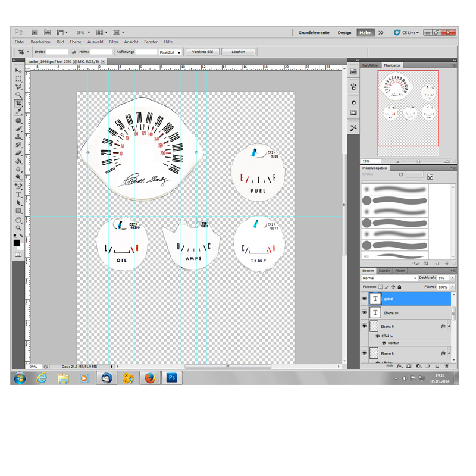The image size is (476, 476).
Task: Click the Malen workspace button
Action: [365, 33]
